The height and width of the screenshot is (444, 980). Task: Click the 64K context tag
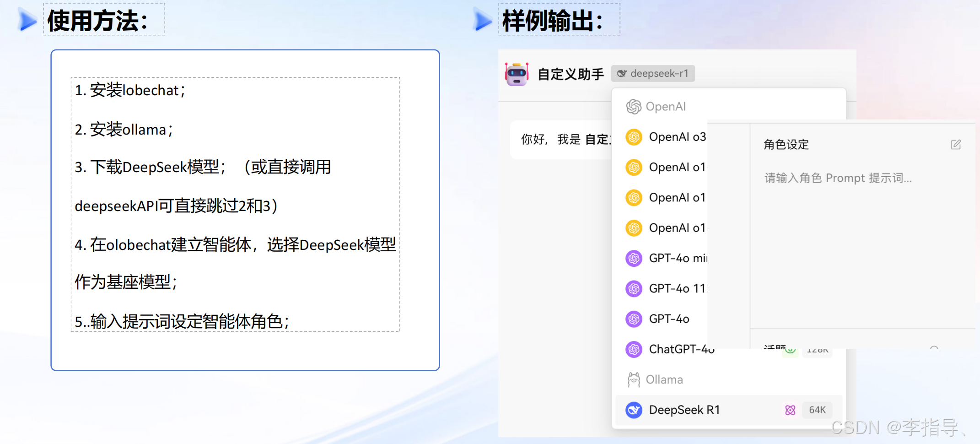pyautogui.click(x=817, y=410)
